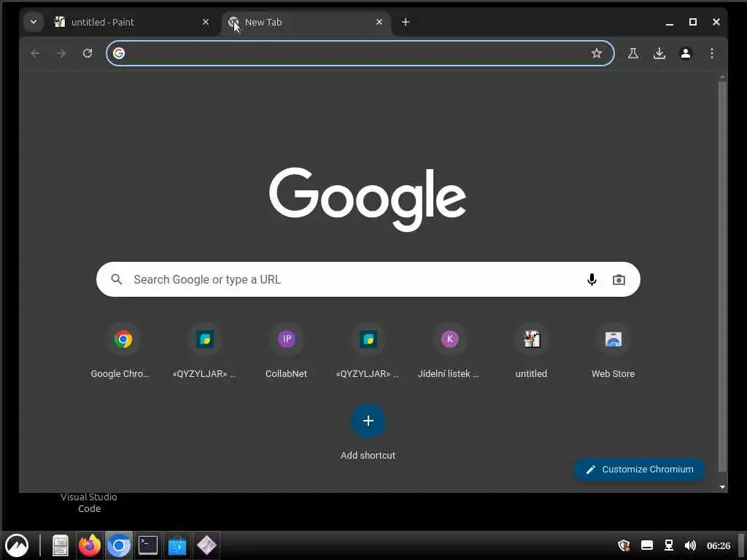Search by image with the camera icon

point(619,279)
